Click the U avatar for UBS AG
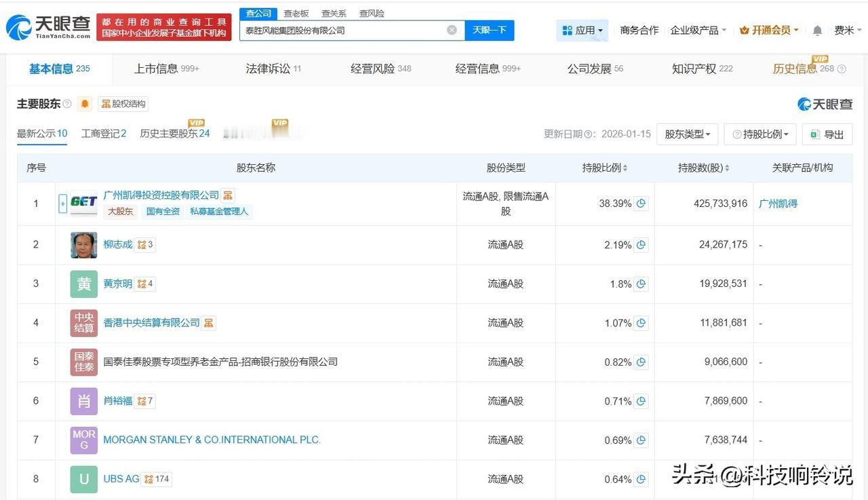The image size is (868, 500). click(84, 480)
